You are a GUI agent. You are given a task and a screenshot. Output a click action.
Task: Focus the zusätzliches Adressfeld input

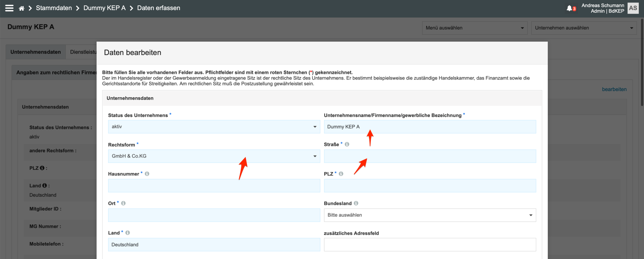point(430,244)
